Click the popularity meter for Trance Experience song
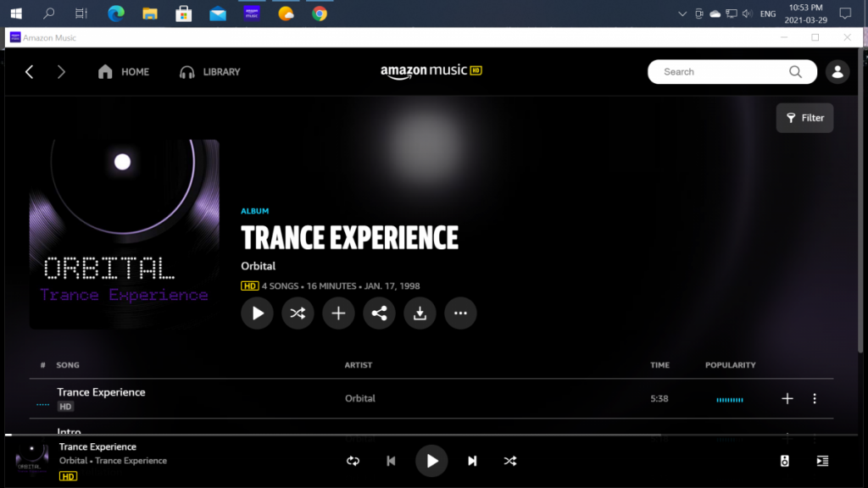The height and width of the screenshot is (488, 868). point(730,400)
